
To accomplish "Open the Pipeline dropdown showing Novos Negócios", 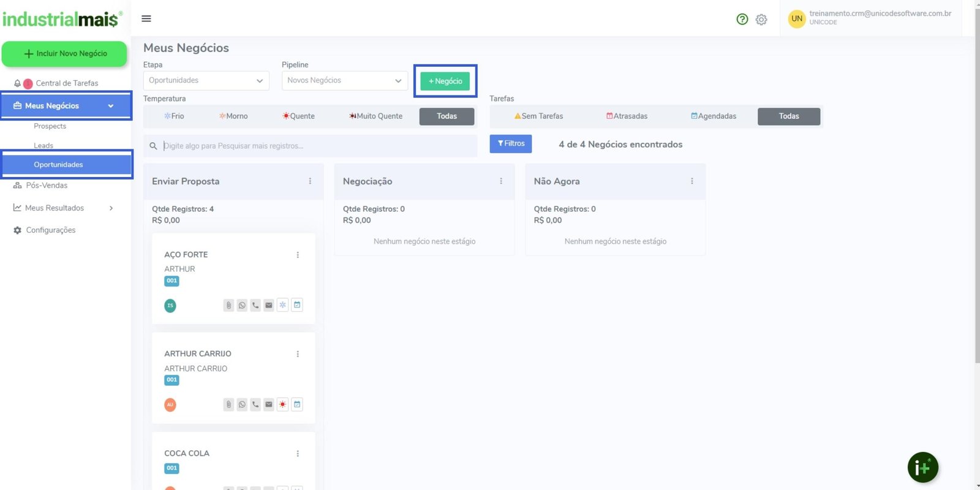I will [344, 81].
